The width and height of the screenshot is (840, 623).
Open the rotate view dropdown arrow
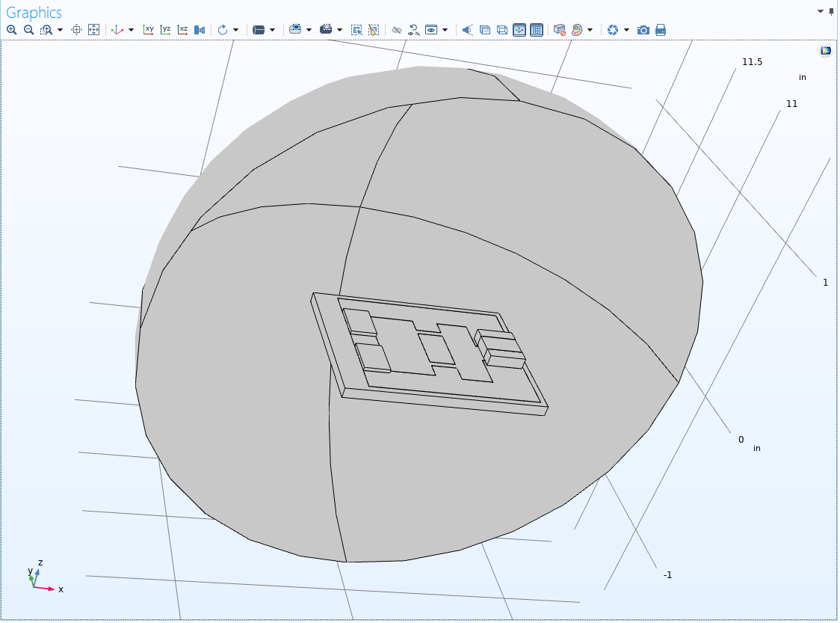pyautogui.click(x=235, y=30)
